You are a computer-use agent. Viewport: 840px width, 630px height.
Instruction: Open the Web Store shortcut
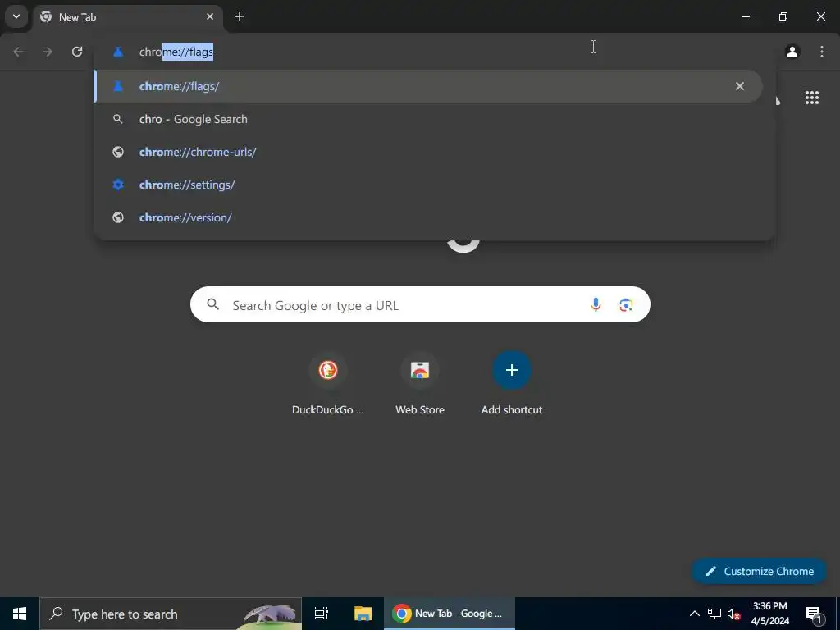click(x=420, y=383)
